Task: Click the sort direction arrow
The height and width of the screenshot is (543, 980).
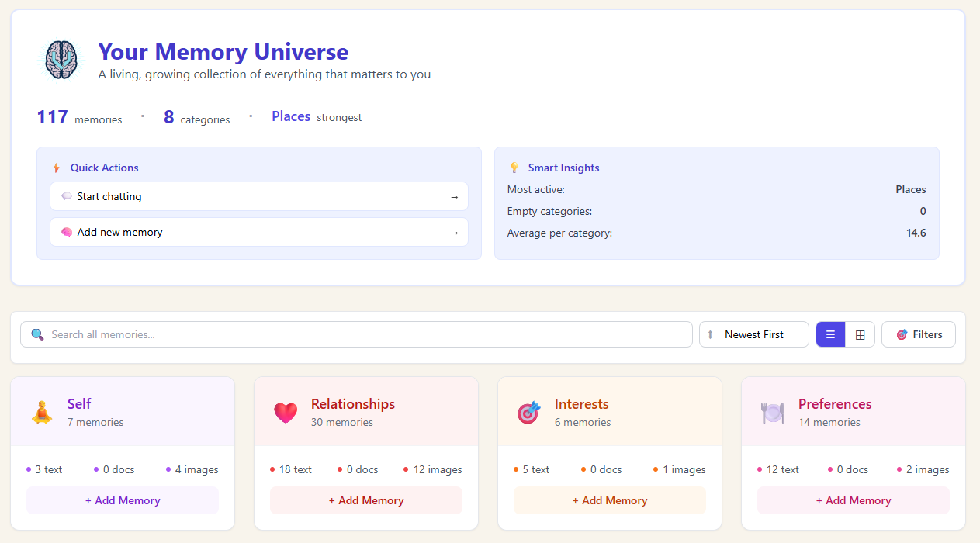Action: pyautogui.click(x=711, y=334)
